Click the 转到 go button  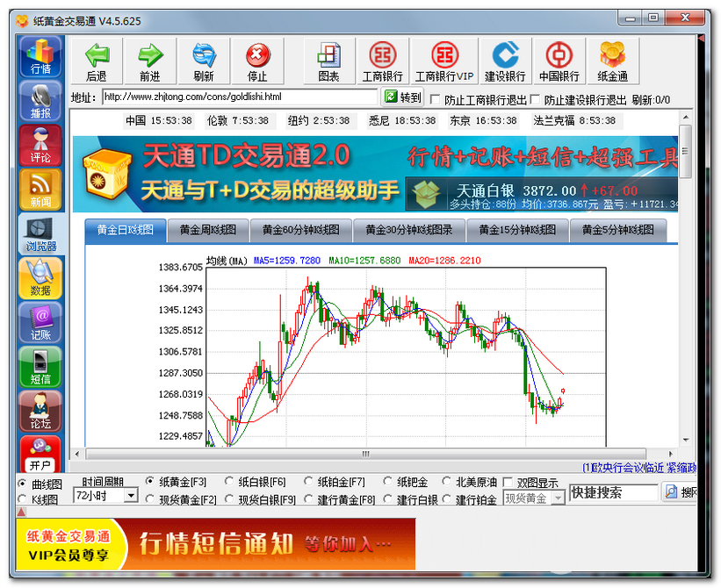pyautogui.click(x=403, y=97)
